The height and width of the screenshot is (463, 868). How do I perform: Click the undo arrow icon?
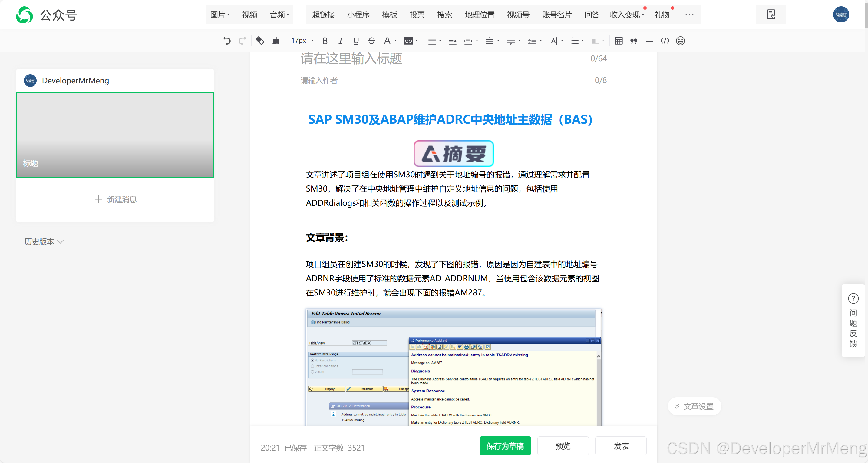click(x=227, y=41)
